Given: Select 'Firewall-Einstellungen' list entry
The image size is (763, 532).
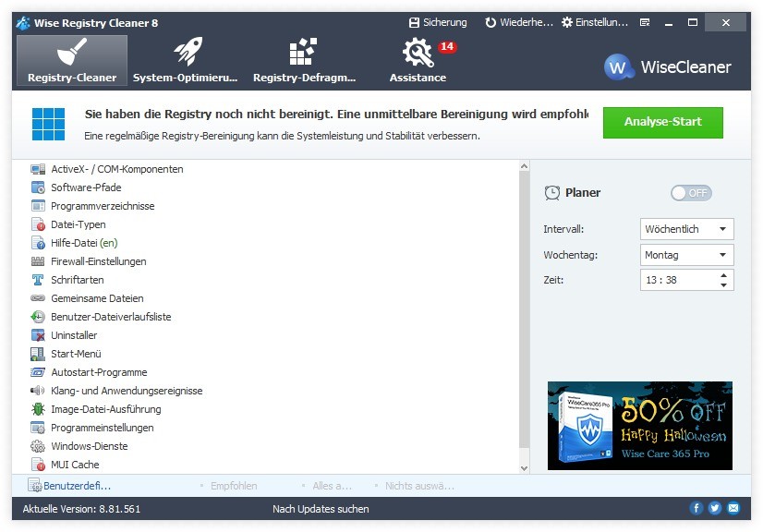Looking at the screenshot, I should coord(99,262).
